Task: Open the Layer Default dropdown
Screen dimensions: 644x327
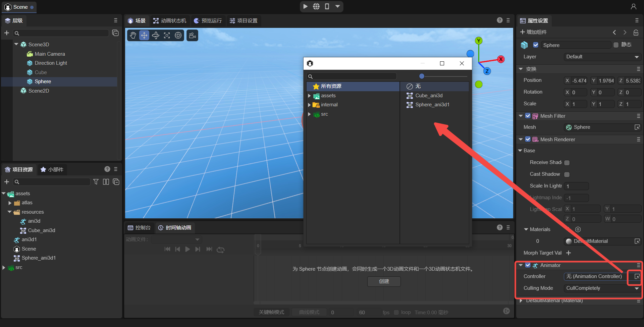Action: tap(602, 57)
